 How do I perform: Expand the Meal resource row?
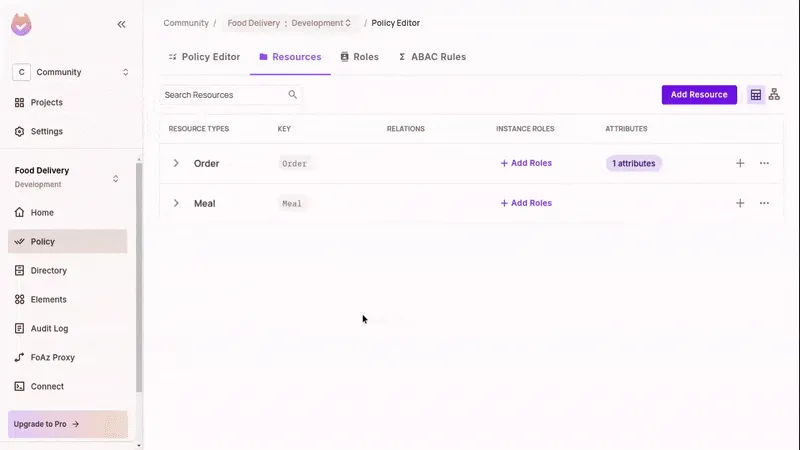(x=177, y=203)
